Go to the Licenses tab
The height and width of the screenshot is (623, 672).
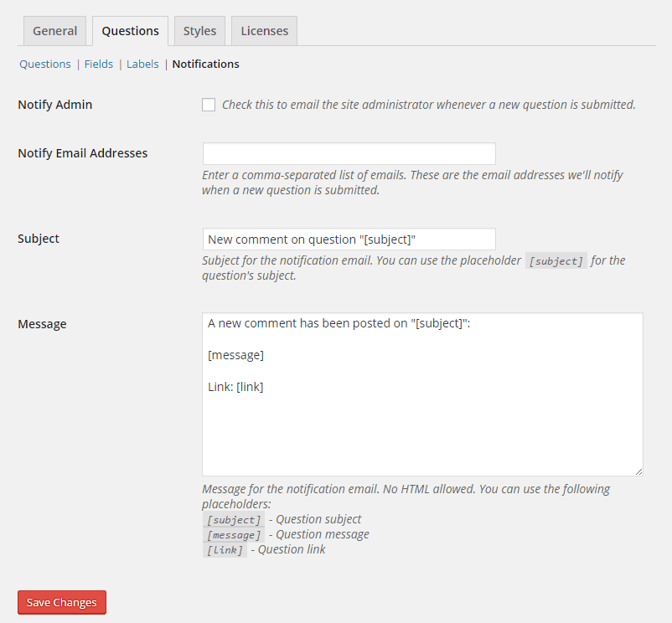(x=264, y=31)
